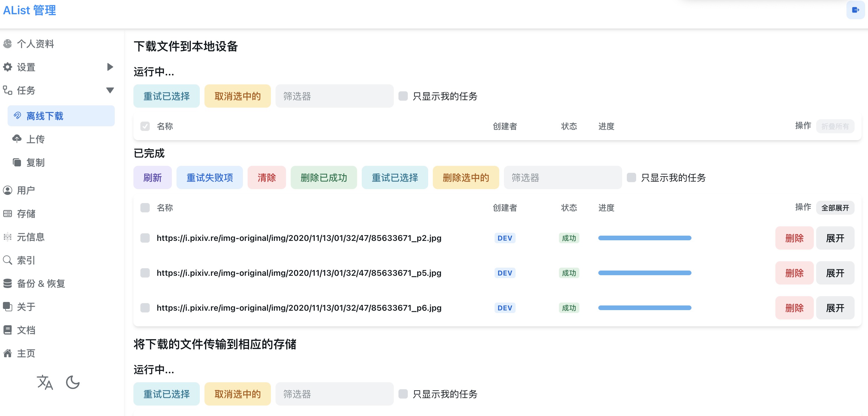Screen dimensions: 868x416
Task: Collapse the 任务 sidebar section arrow
Action: click(x=110, y=90)
